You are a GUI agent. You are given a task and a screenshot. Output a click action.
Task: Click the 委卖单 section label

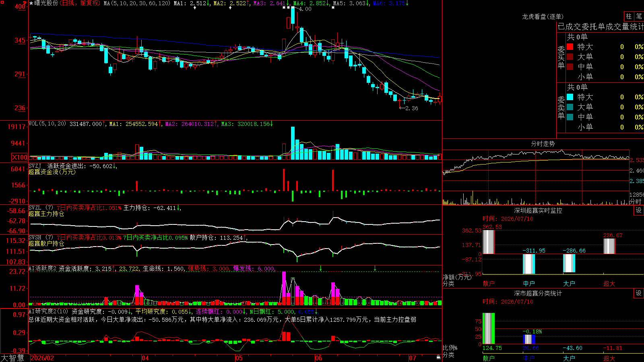tap(561, 107)
